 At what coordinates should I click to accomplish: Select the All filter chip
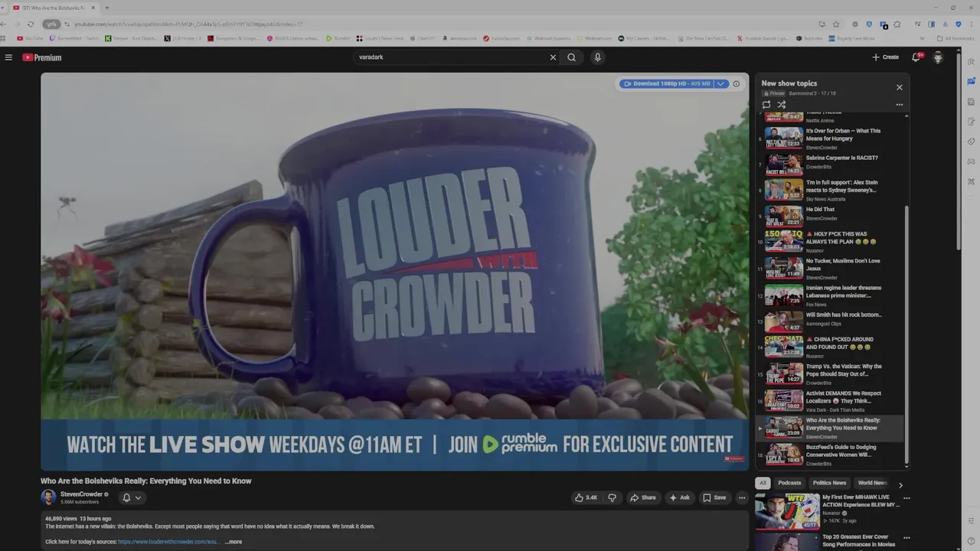pos(763,483)
